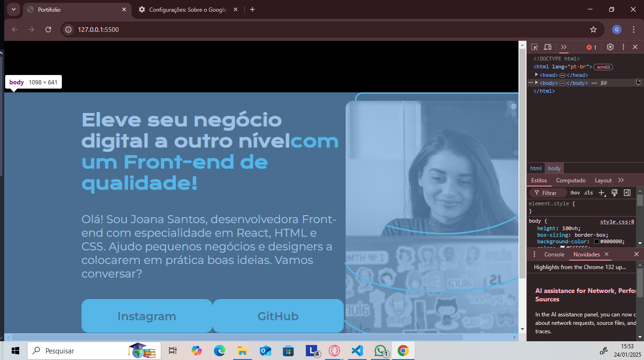This screenshot has width=644, height=360.
Task: Click the ellipsis badge inside the body tag
Action: (x=563, y=83)
